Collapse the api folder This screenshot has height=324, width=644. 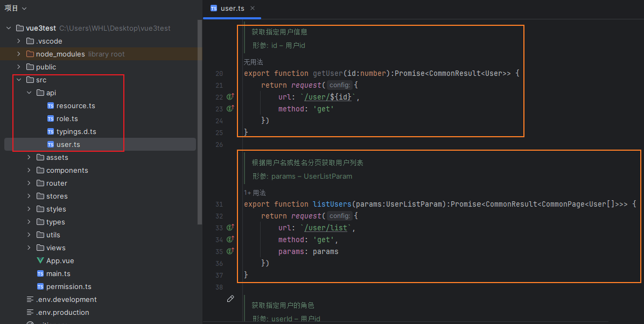[x=29, y=93]
